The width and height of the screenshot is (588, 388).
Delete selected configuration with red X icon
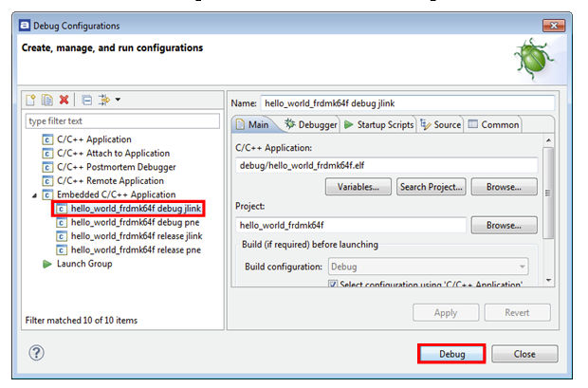click(x=64, y=100)
